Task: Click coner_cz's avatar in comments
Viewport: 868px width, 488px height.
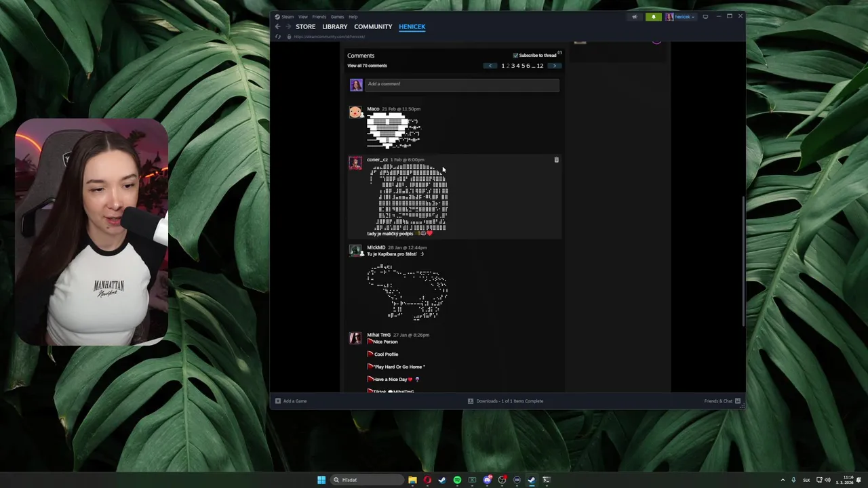Action: pyautogui.click(x=355, y=163)
